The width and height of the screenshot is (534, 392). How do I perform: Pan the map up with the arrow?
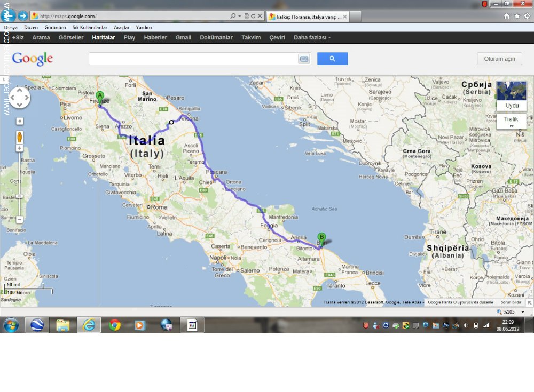pos(19,91)
